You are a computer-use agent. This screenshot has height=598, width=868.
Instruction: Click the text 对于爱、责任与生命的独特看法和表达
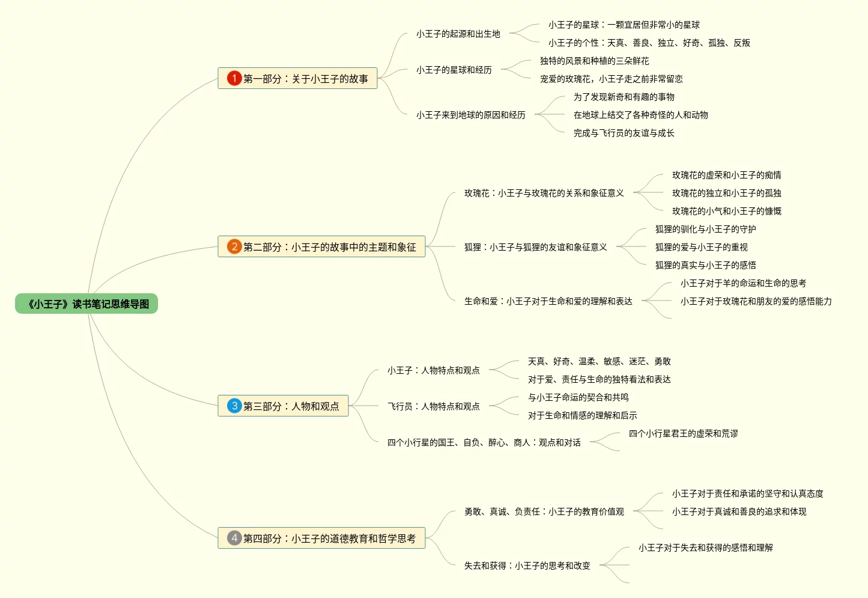pos(599,379)
